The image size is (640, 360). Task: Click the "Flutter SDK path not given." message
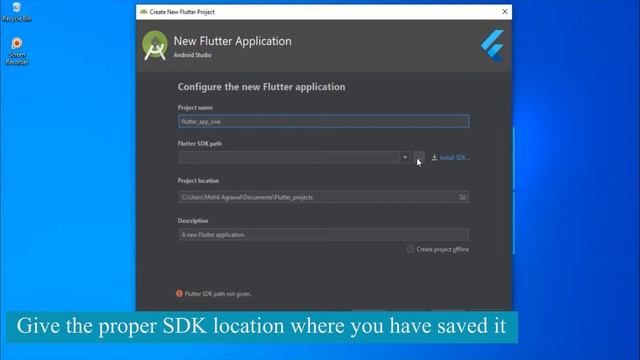218,294
